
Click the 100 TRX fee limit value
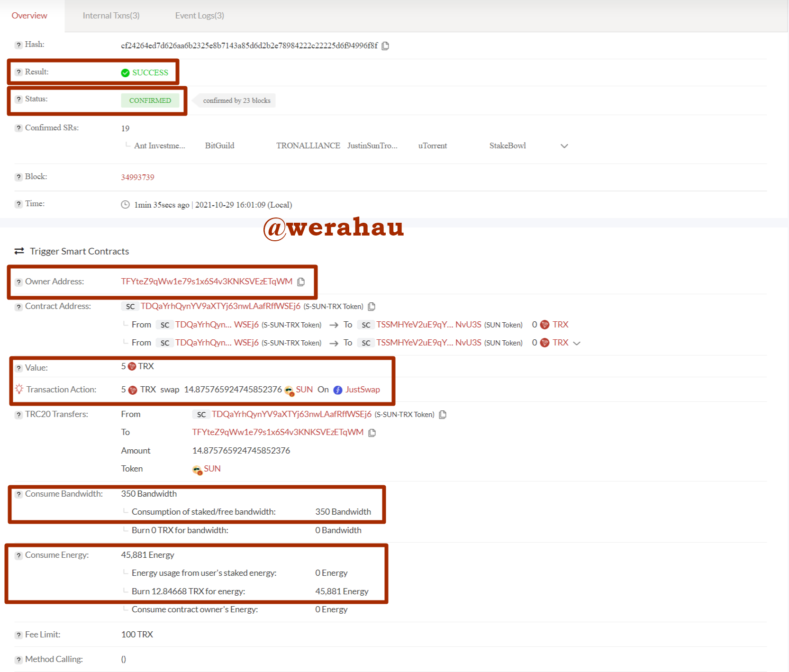pos(137,635)
